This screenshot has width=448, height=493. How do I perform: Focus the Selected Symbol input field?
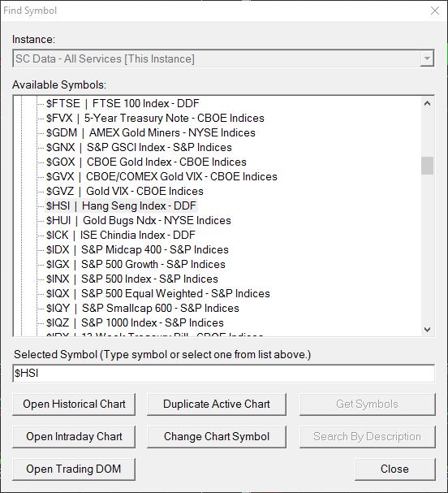224,374
